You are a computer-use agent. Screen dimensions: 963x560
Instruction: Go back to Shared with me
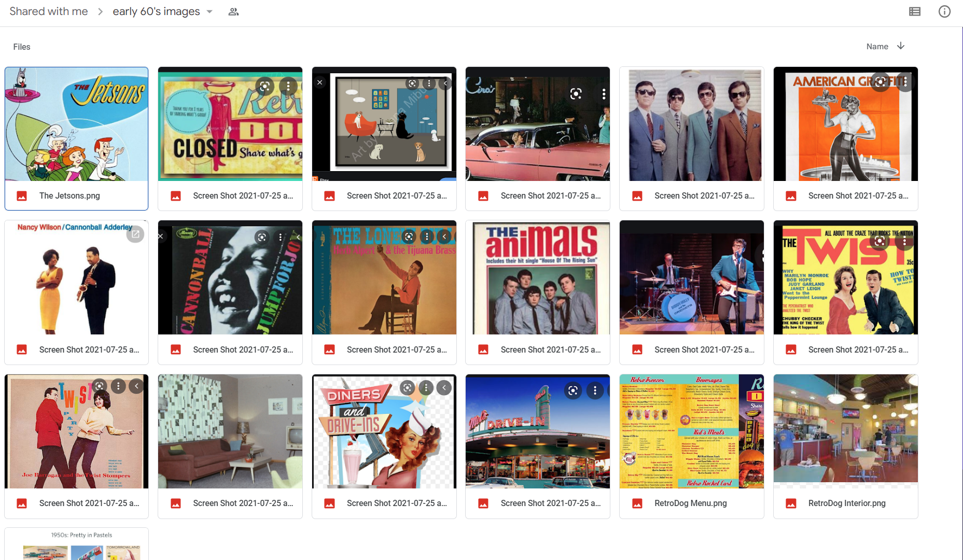(49, 11)
